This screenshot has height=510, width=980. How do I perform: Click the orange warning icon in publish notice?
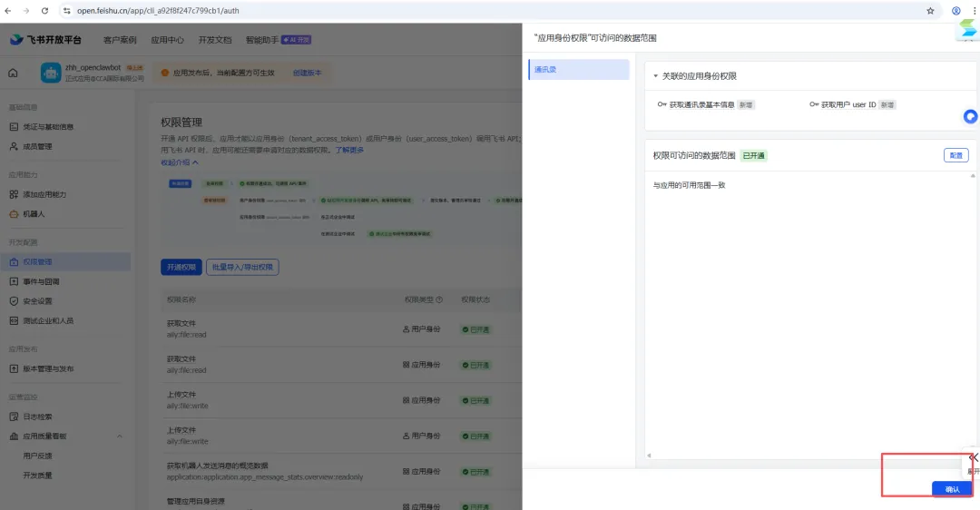point(165,73)
